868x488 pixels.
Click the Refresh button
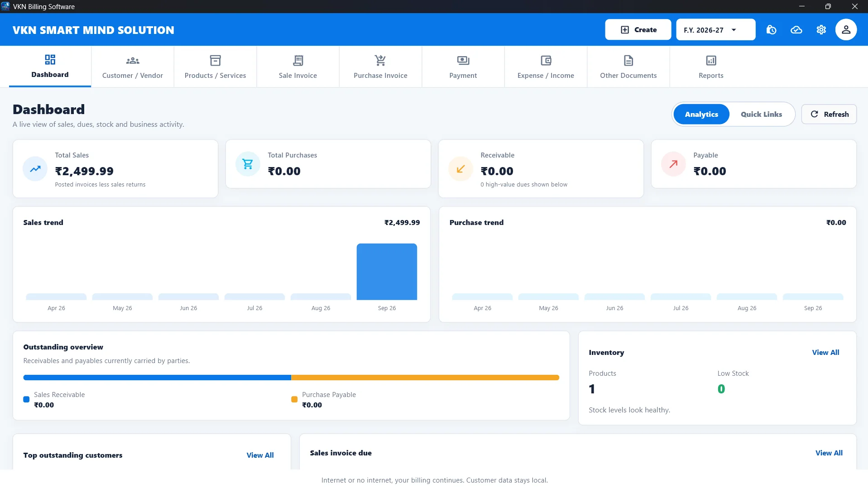829,114
